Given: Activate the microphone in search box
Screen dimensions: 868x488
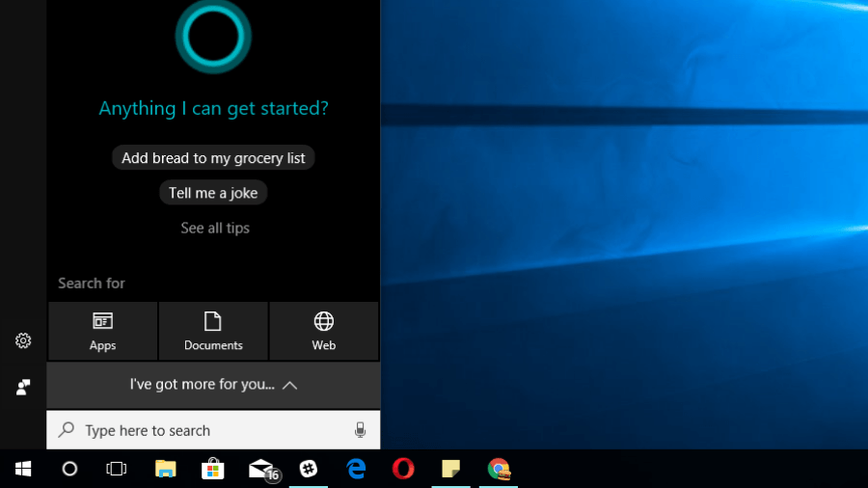Looking at the screenshot, I should (360, 430).
